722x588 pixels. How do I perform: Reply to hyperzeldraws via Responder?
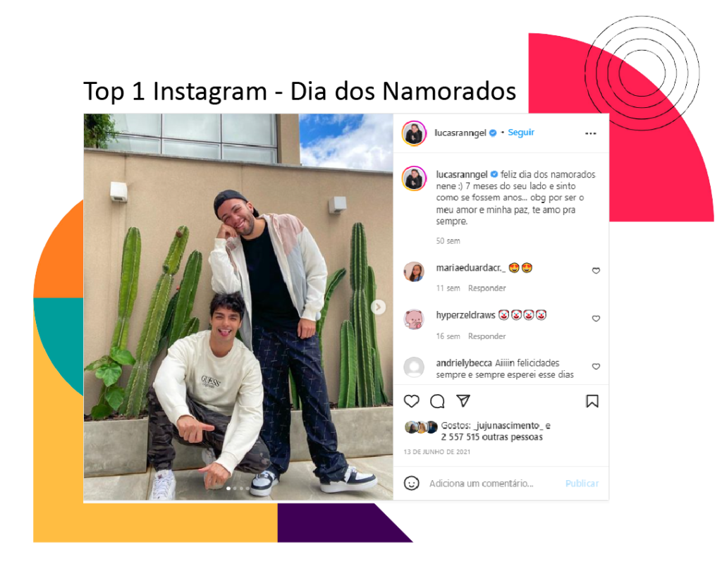pyautogui.click(x=487, y=336)
